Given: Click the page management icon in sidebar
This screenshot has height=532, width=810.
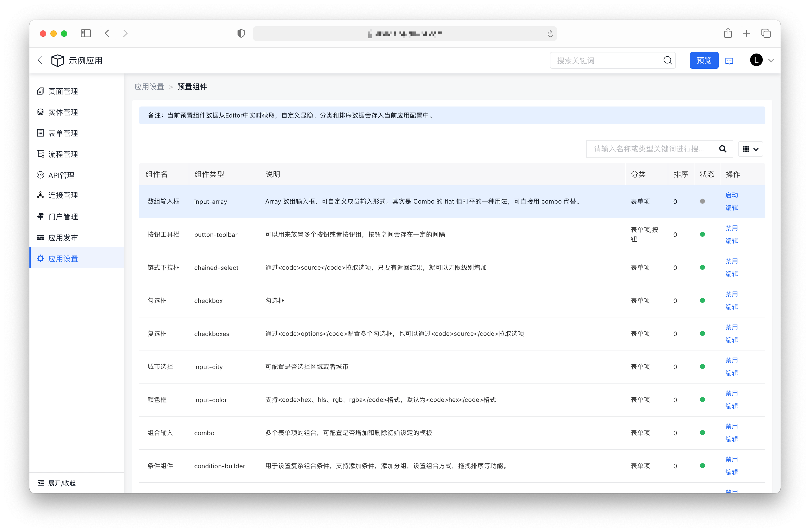Looking at the screenshot, I should click(40, 91).
